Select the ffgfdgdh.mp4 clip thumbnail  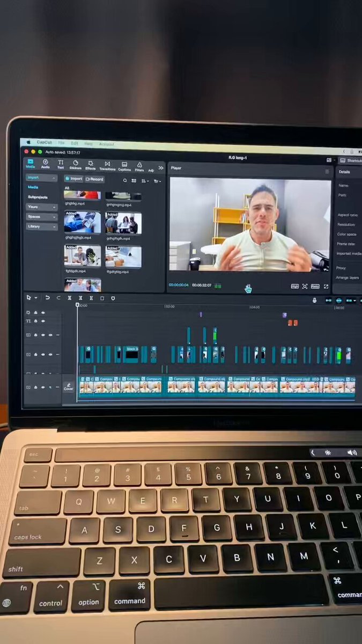(x=82, y=256)
